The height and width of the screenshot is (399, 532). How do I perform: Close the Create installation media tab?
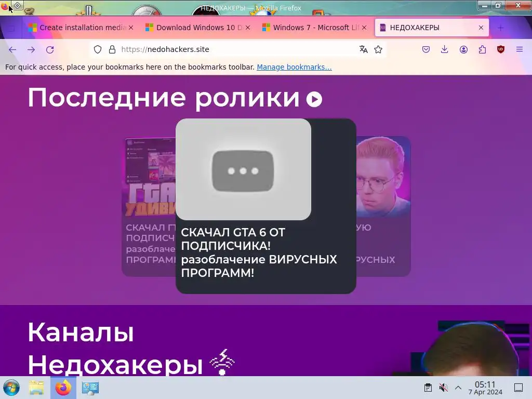131,28
